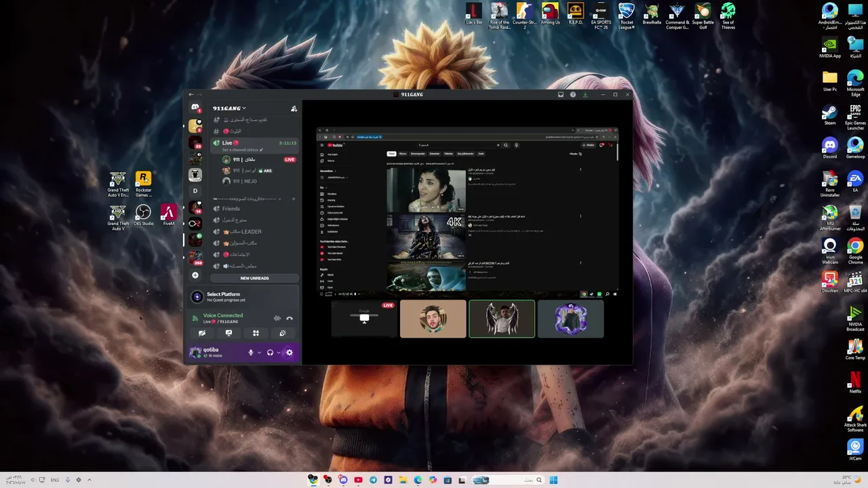Open the soundboard in the voice panel
The width and height of the screenshot is (868, 488).
point(283,333)
